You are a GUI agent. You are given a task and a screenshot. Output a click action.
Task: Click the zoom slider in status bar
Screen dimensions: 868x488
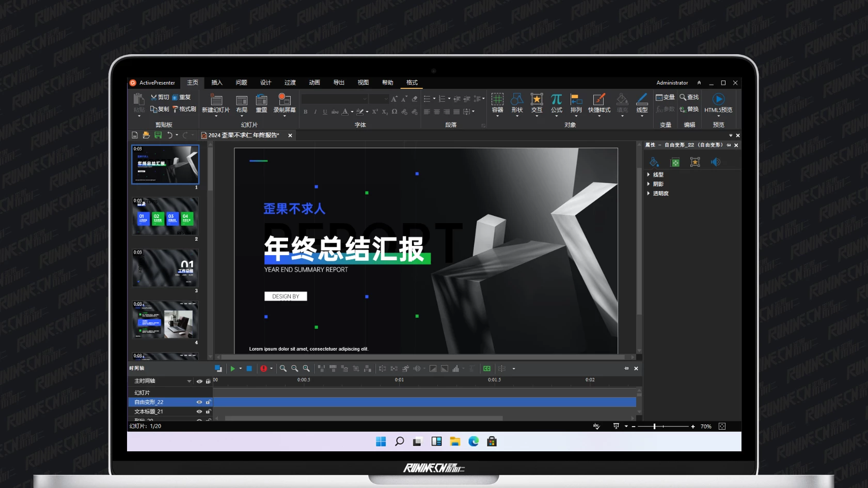[654, 427]
